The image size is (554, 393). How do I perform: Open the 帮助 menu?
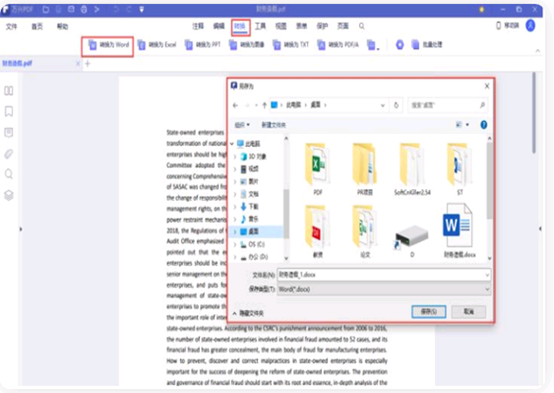(63, 27)
